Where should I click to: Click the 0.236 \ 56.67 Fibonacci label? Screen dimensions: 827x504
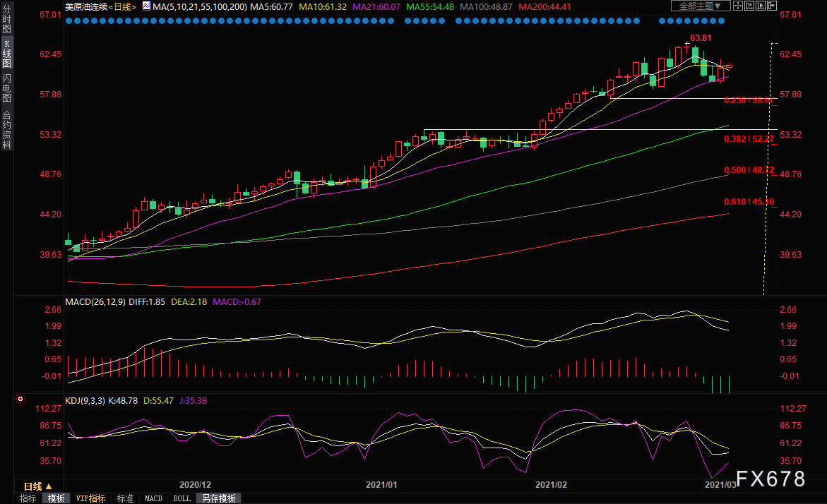[749, 100]
